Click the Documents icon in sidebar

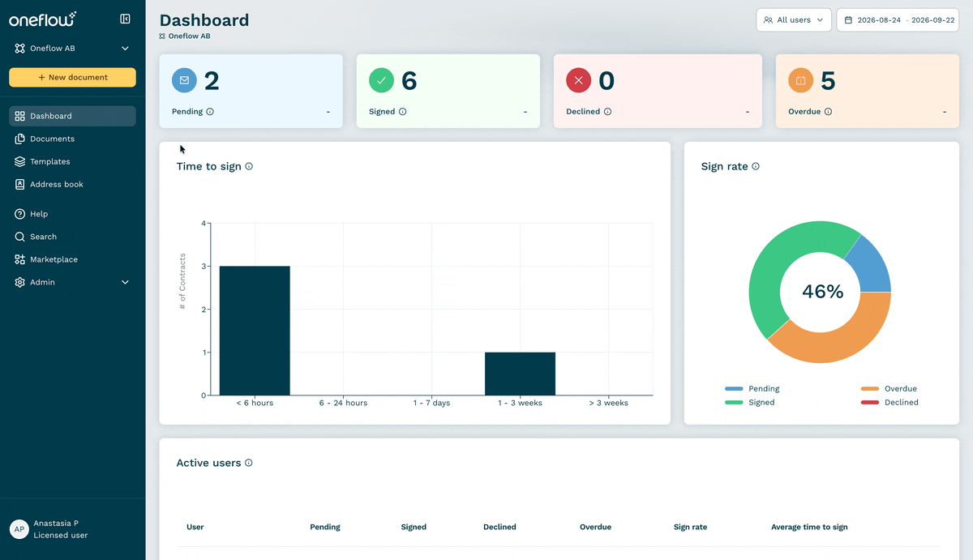(20, 139)
